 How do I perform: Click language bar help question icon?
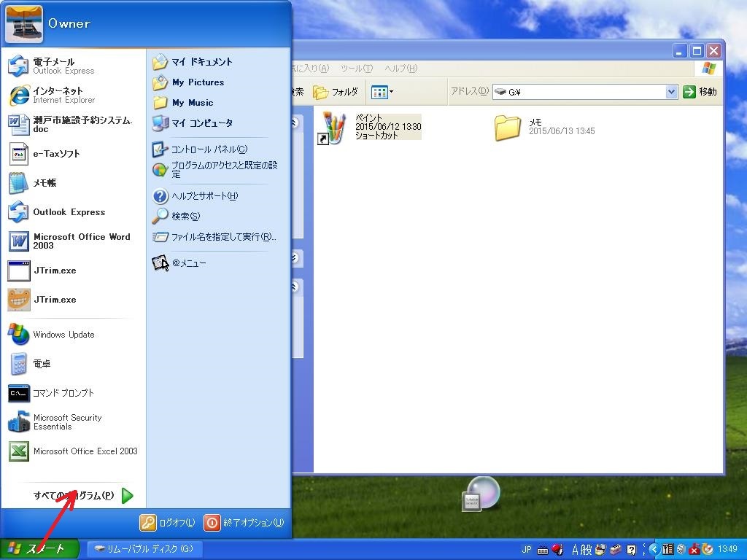coord(631,551)
